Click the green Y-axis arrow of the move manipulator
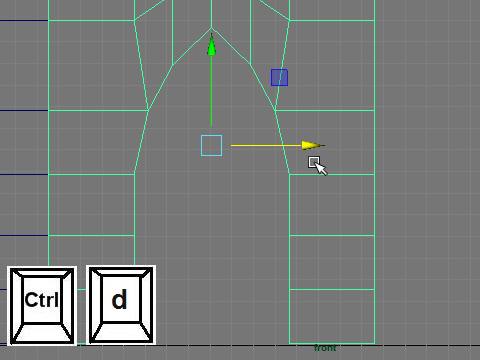This screenshot has height=360, width=480. click(x=212, y=45)
